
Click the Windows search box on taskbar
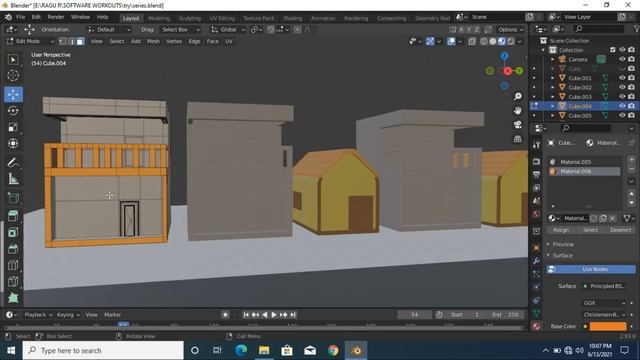coord(103,351)
